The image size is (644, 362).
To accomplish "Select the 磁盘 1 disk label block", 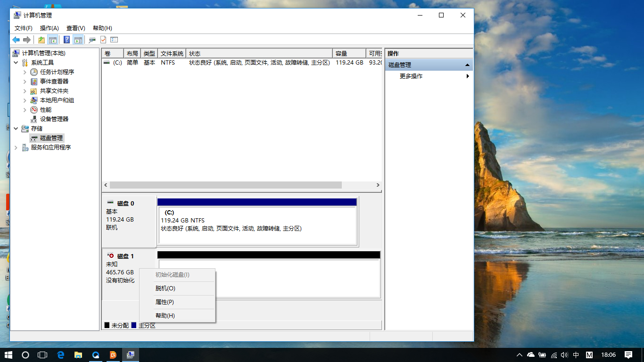I will (x=128, y=274).
